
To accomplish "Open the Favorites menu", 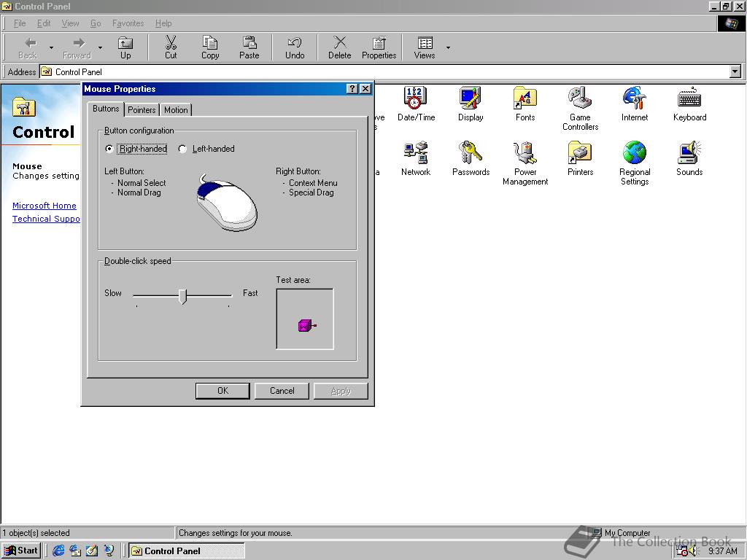I will (128, 23).
